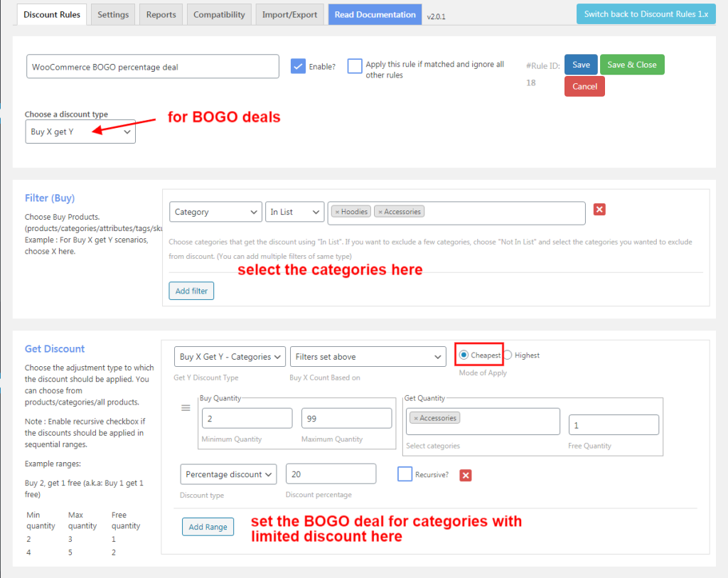Click the Buy filter categories box

coord(456,213)
